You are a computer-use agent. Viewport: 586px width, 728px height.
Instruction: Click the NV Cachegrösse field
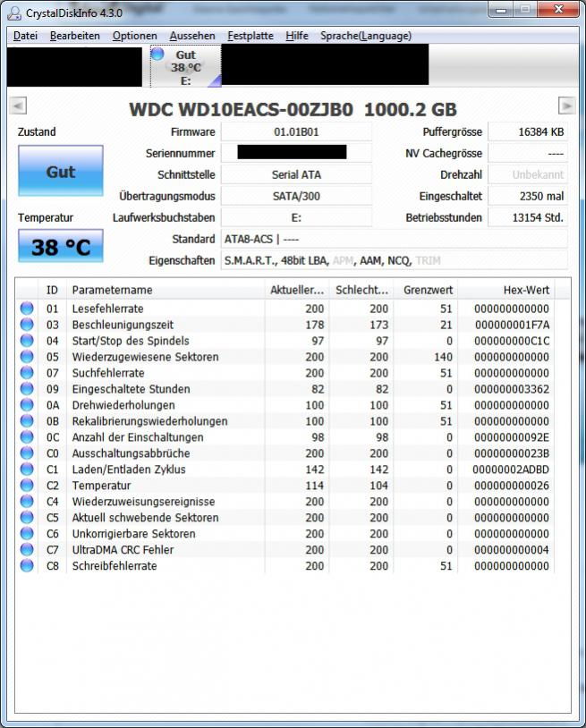pyautogui.click(x=528, y=153)
